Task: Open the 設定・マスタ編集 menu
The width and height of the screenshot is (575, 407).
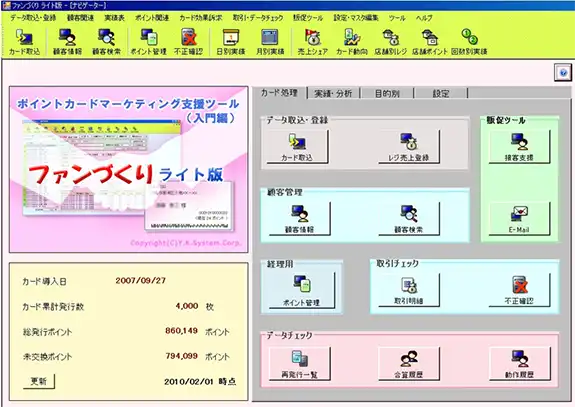Action: coord(356,18)
